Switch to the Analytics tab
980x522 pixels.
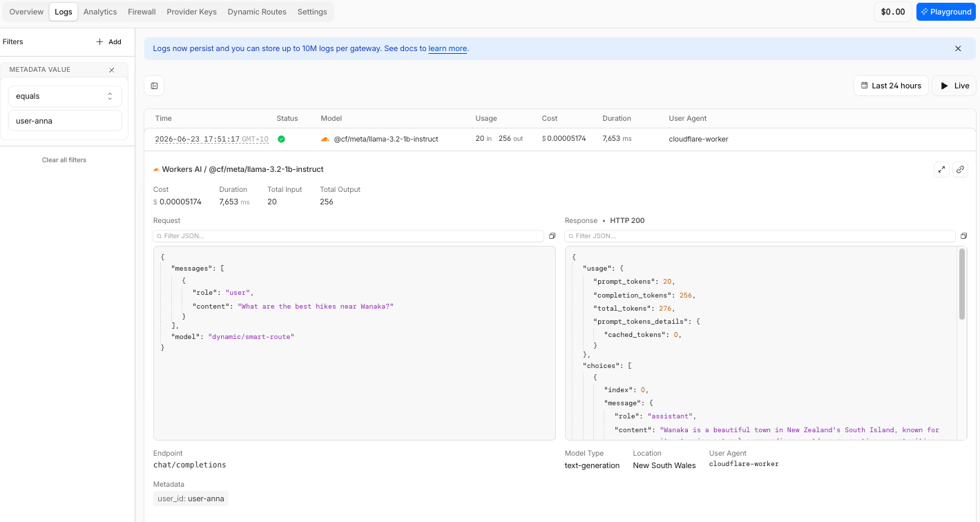click(x=100, y=12)
